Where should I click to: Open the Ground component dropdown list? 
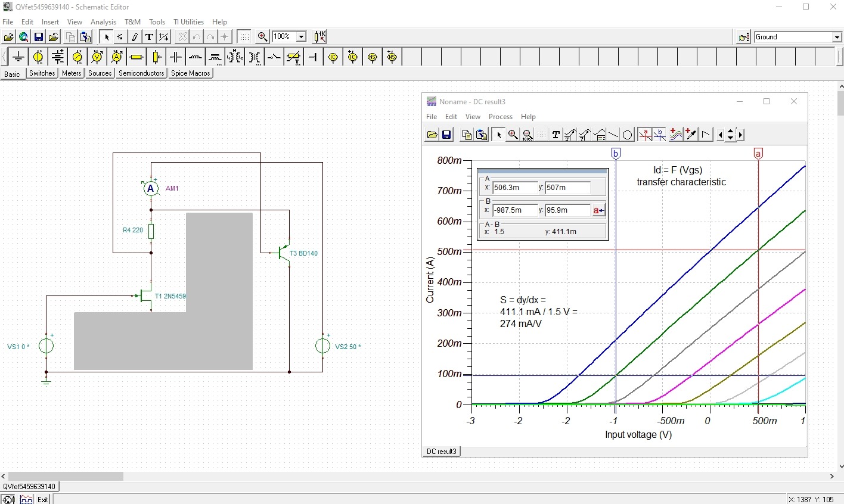pos(836,37)
